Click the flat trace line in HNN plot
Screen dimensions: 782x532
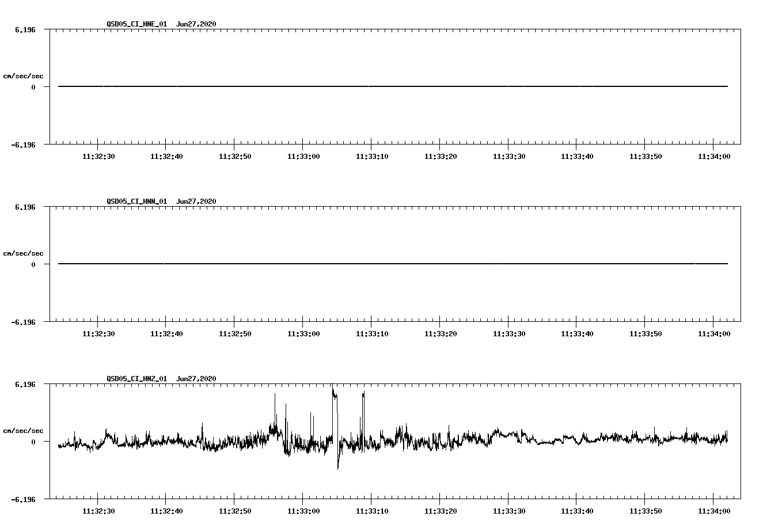tap(393, 264)
